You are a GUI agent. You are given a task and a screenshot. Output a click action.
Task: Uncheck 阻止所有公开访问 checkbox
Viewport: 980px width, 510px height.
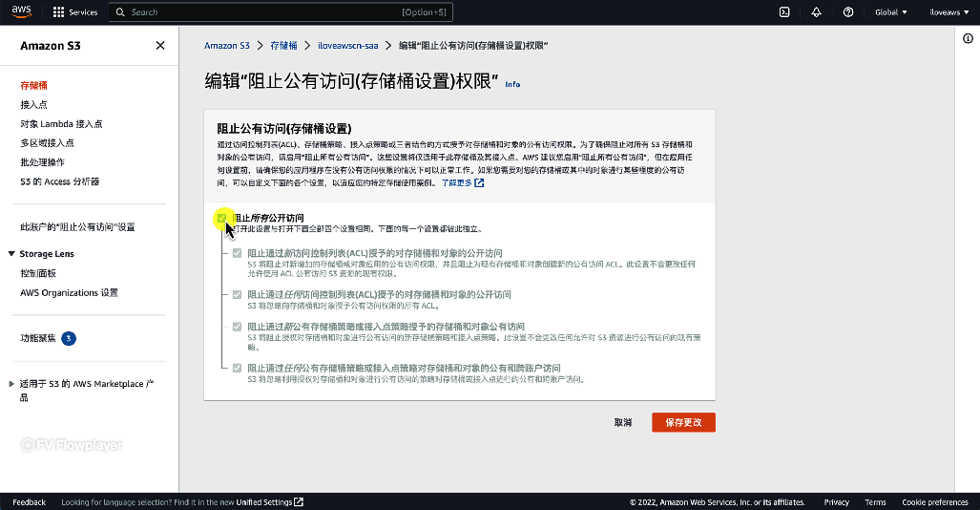pos(222,218)
